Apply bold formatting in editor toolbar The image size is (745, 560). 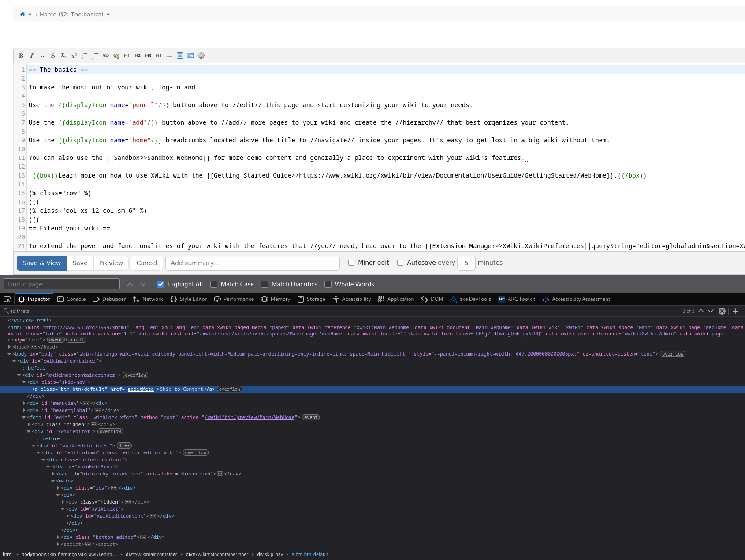21,56
